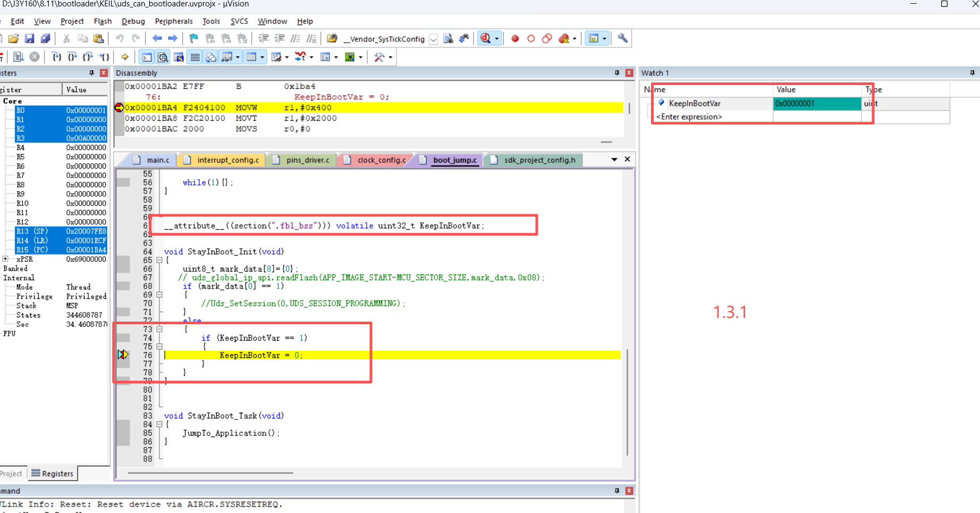Click the Value column header in Watch 1

click(x=817, y=90)
